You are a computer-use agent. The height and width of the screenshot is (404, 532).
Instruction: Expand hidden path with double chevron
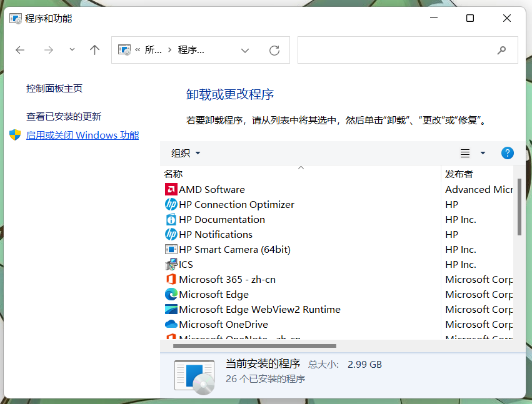[x=138, y=50]
